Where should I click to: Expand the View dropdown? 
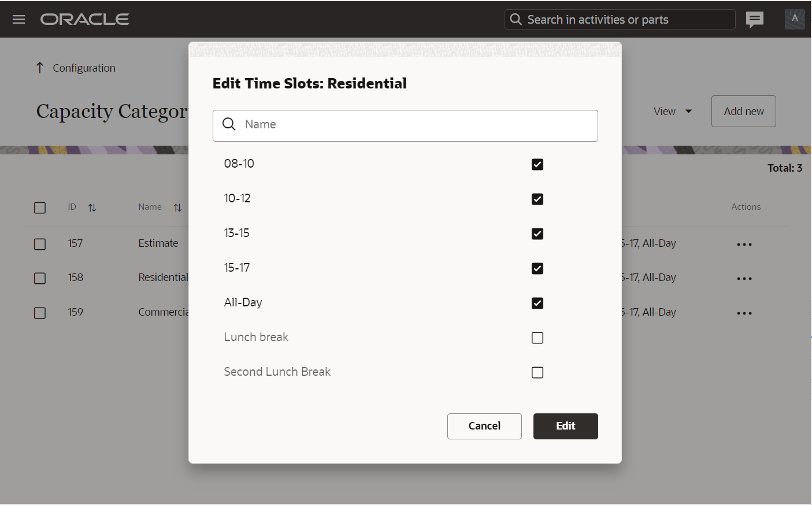[672, 112]
